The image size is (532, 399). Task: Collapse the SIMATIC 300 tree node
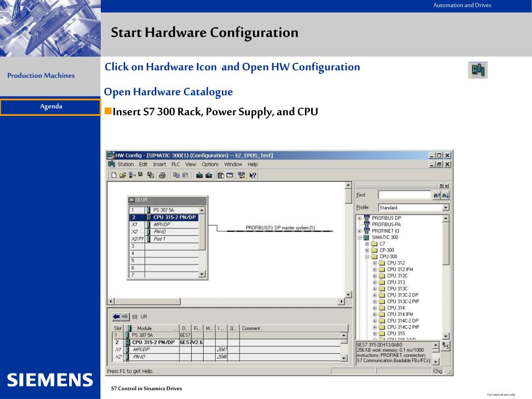[360, 237]
